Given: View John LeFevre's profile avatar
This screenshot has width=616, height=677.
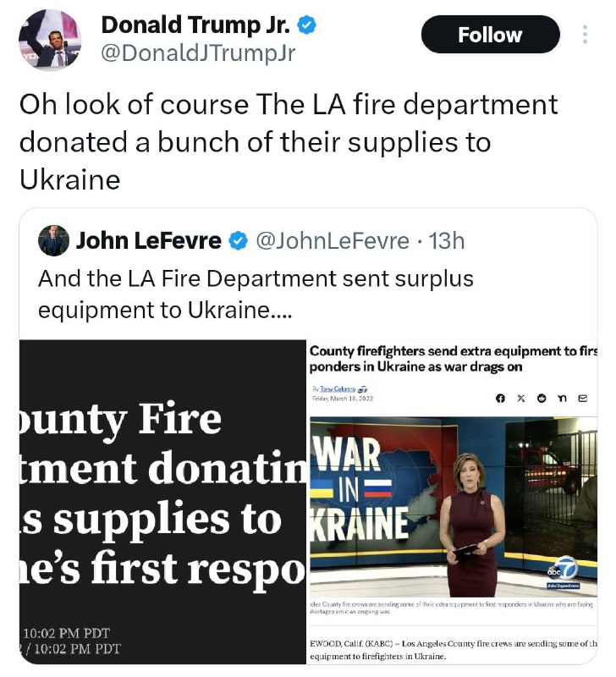Looking at the screenshot, I should click(53, 240).
